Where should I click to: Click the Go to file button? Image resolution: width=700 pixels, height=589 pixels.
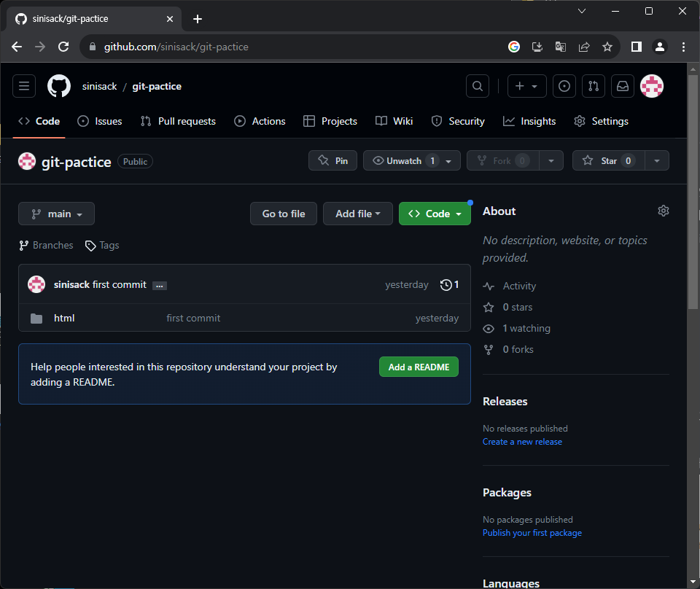pos(284,214)
